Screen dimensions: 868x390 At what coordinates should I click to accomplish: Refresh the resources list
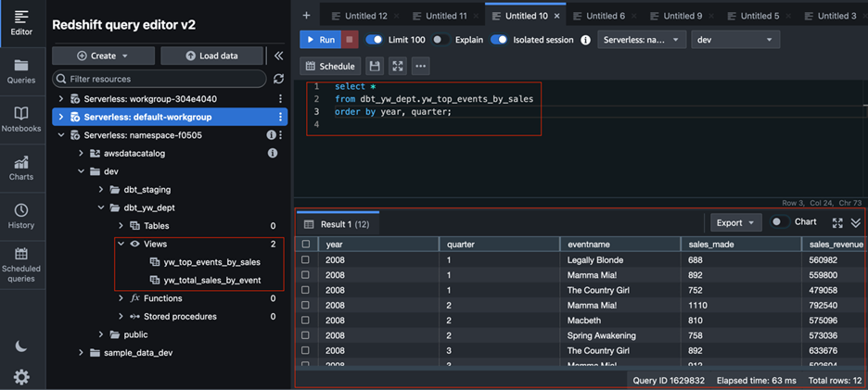(279, 79)
